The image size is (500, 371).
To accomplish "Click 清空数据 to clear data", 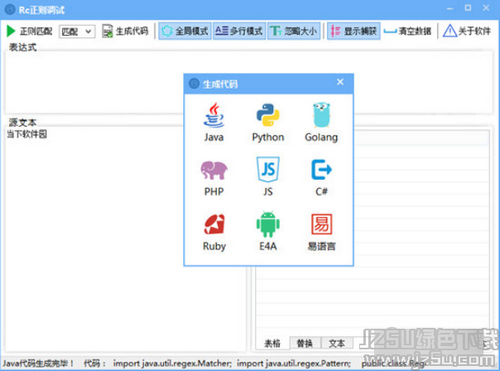I will tap(407, 31).
